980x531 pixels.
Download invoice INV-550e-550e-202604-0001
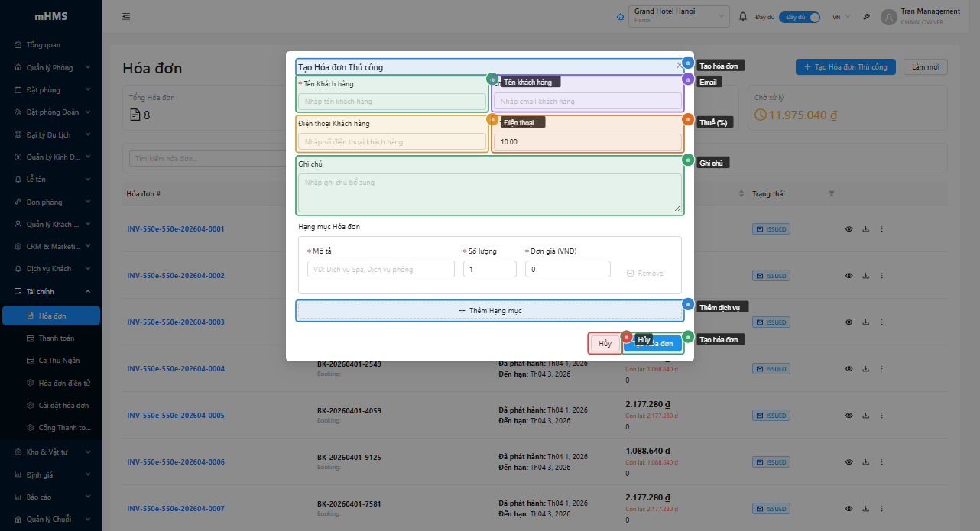click(x=866, y=229)
